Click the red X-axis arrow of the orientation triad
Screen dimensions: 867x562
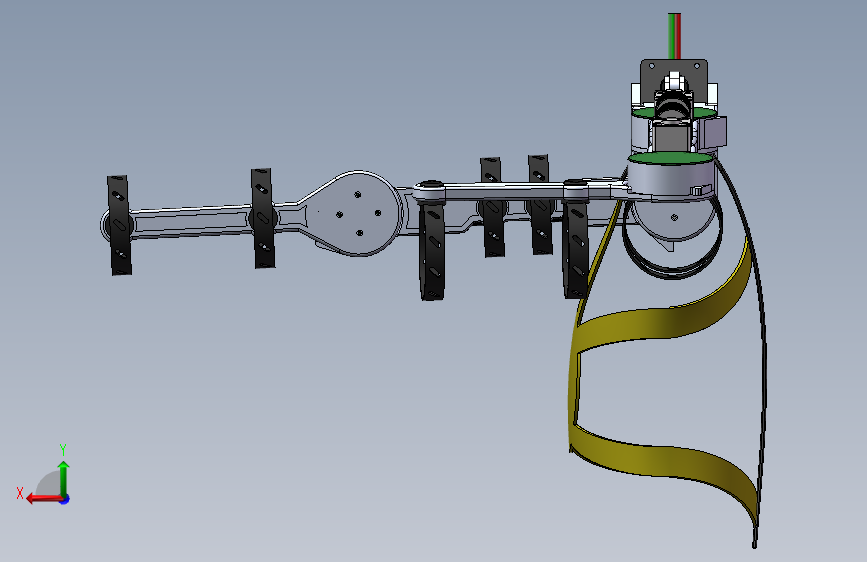coord(44,498)
